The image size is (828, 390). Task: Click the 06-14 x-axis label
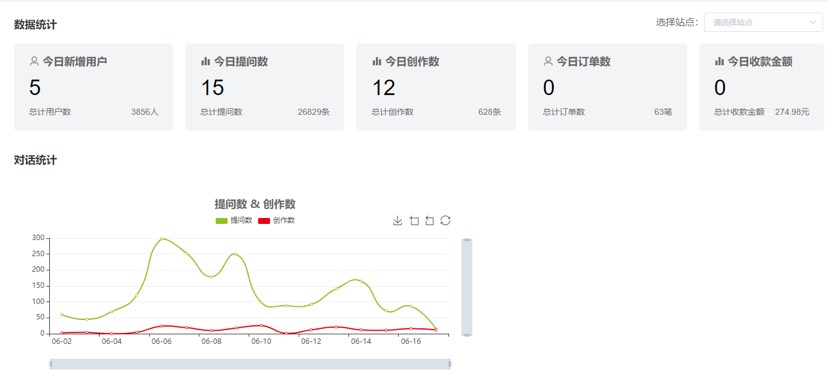tap(361, 341)
